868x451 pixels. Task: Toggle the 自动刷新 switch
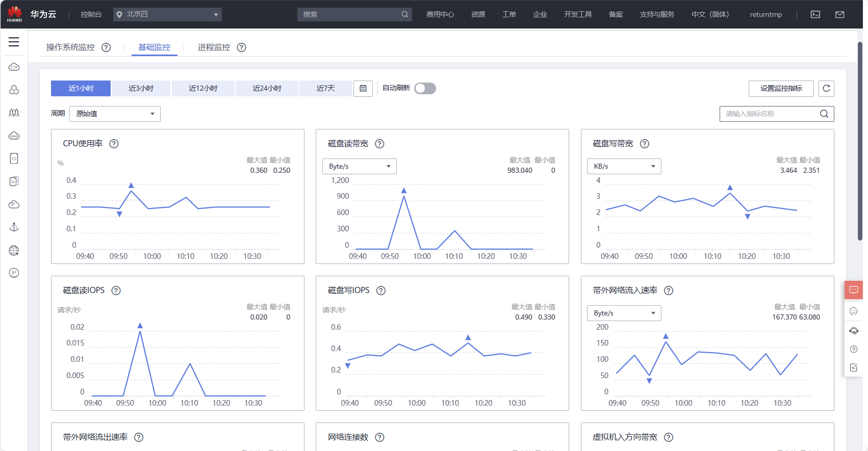pos(425,88)
